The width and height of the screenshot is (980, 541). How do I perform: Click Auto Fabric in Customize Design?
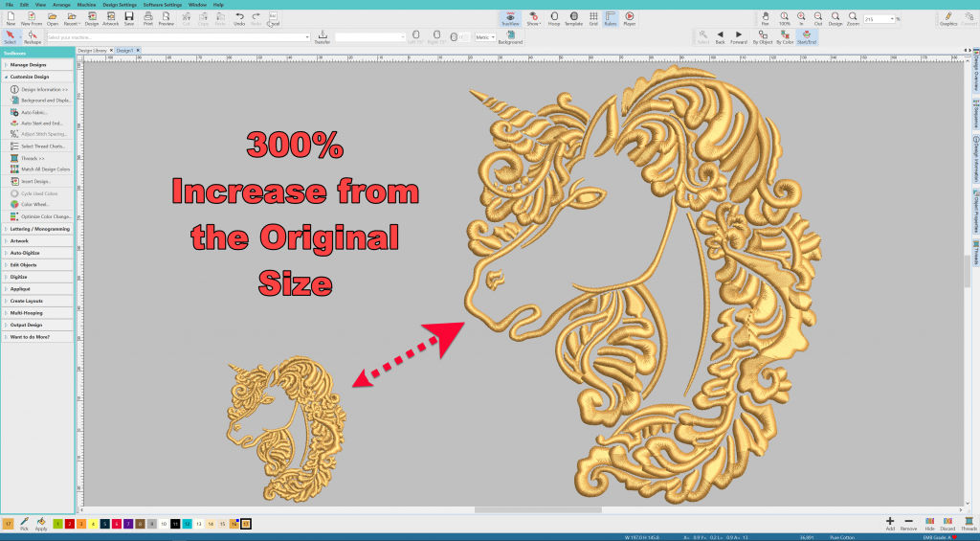point(33,113)
